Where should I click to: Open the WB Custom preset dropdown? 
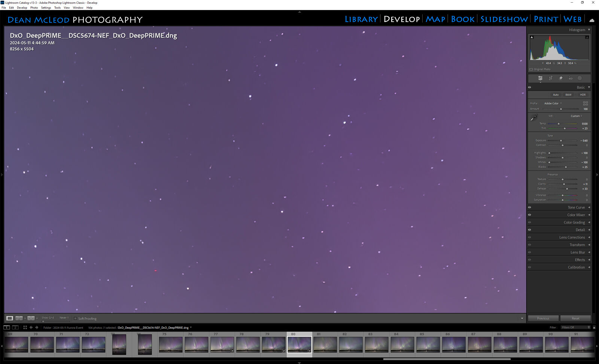tap(576, 116)
